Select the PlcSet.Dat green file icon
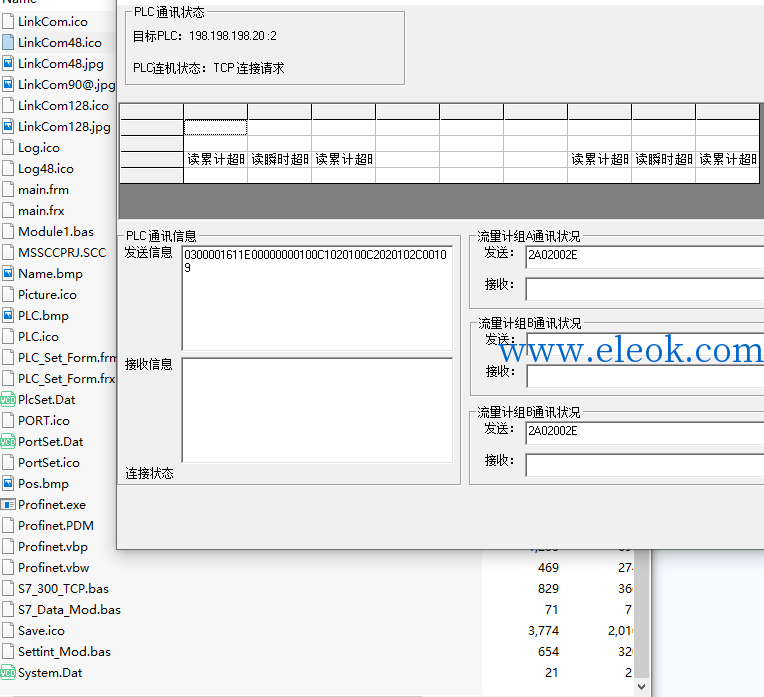 click(x=8, y=400)
